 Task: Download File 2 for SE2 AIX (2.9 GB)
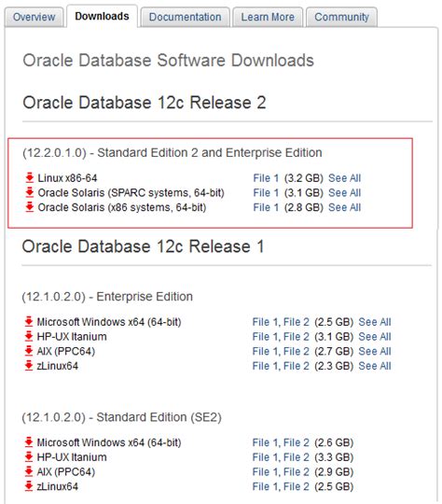coord(297,472)
